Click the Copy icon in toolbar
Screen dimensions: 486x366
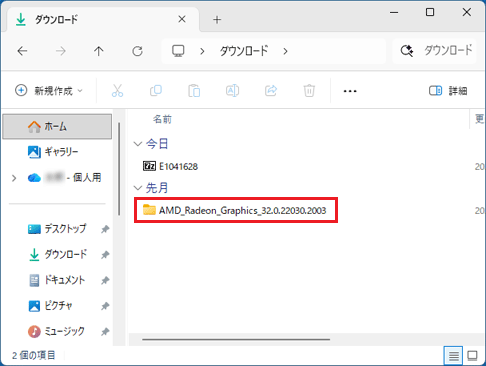156,90
